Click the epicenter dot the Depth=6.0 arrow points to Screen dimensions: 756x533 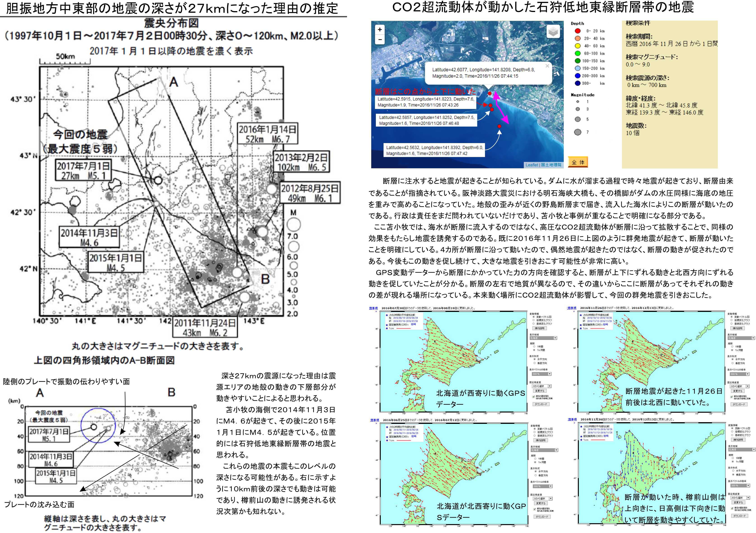[499, 126]
